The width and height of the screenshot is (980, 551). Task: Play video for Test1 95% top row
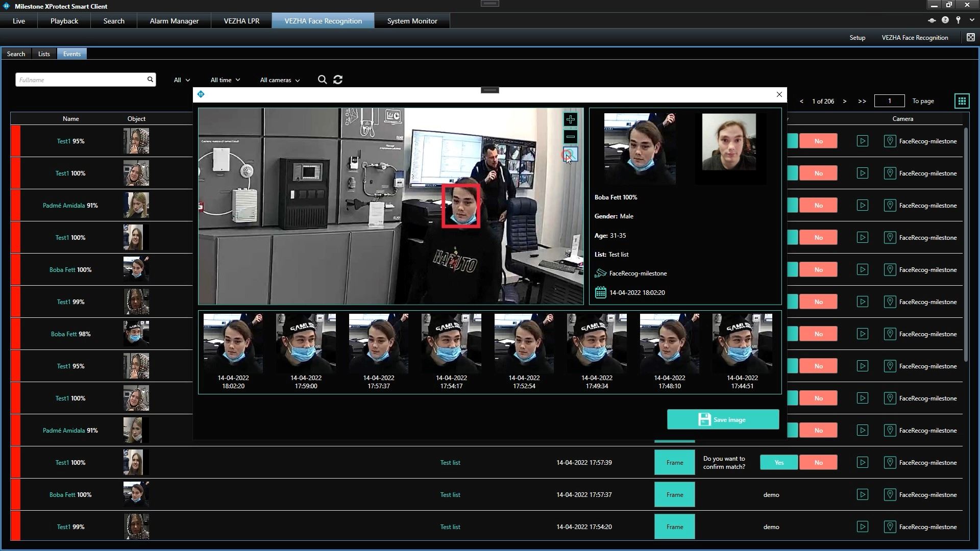862,141
